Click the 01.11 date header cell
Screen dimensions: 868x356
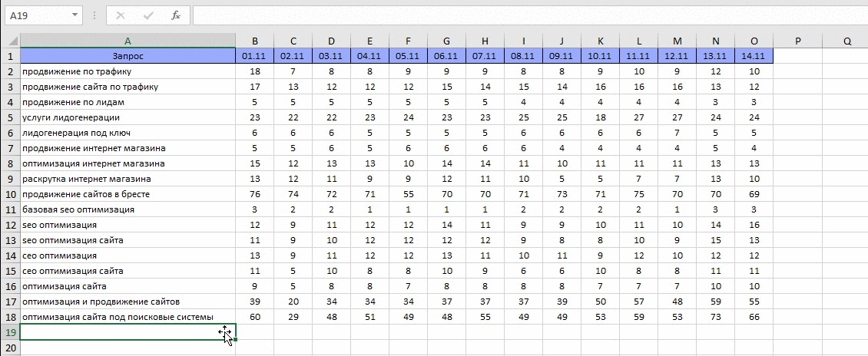click(255, 56)
